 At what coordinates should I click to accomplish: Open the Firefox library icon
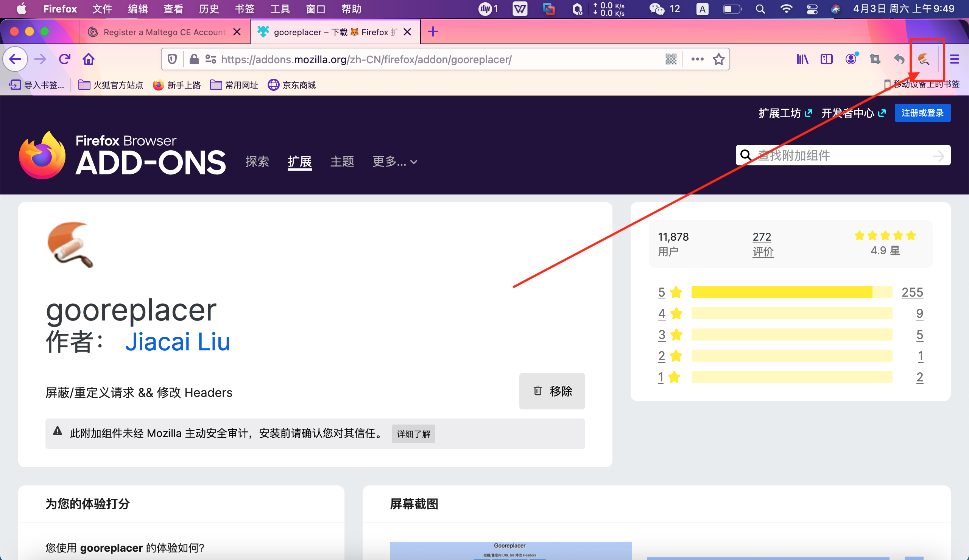(x=802, y=59)
